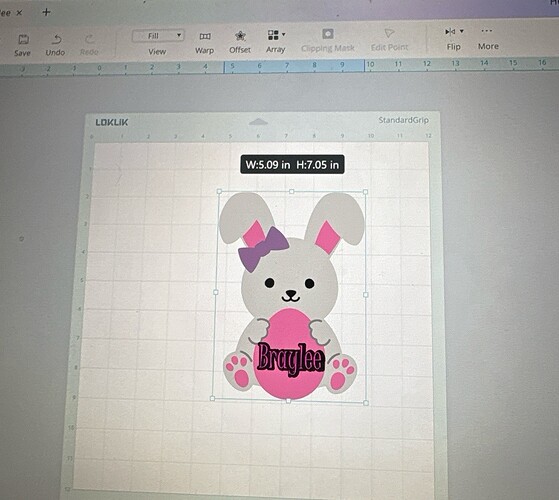
Task: Add a new tab with plus
Action: (46, 12)
